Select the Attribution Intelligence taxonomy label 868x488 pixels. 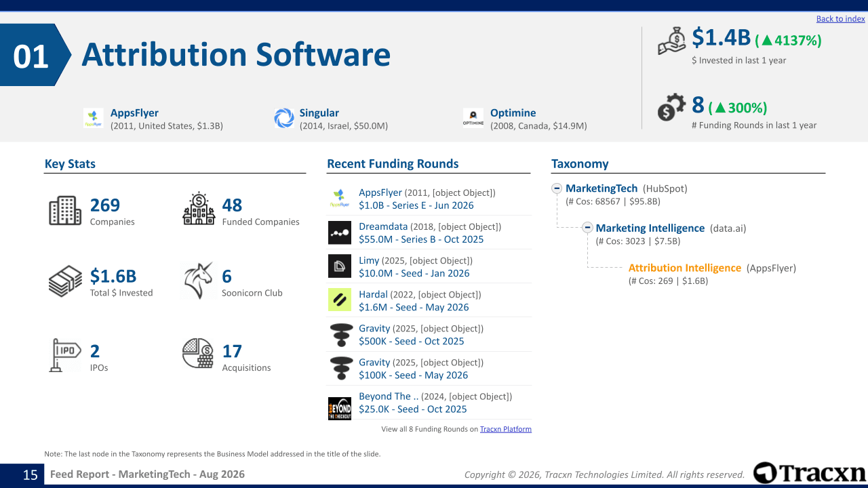point(685,268)
